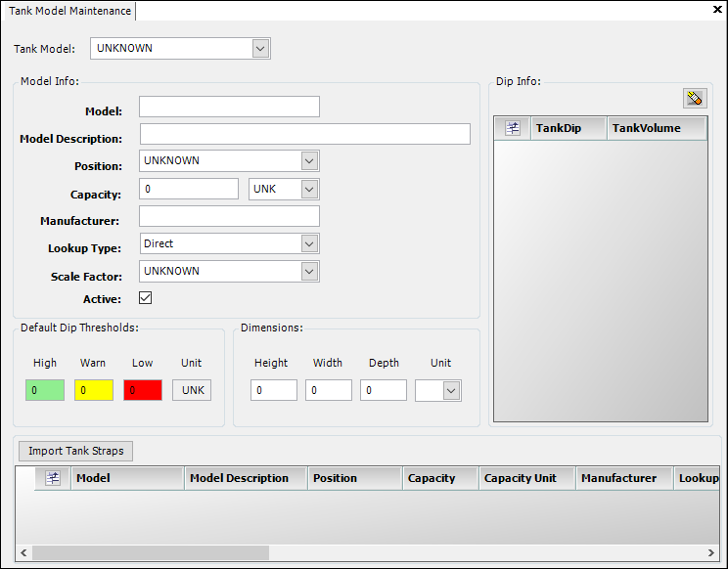Toggle the Active checkbox
728x569 pixels.
[146, 298]
